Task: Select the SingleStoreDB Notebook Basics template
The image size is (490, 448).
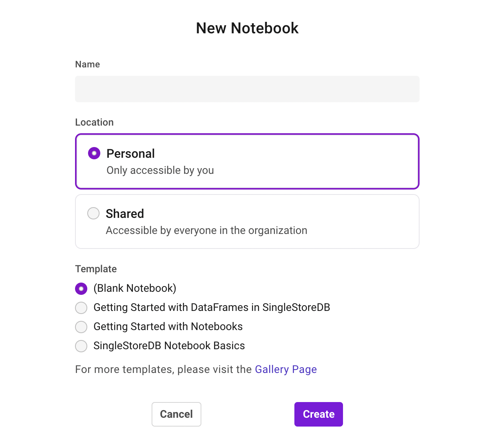Action: click(x=81, y=346)
